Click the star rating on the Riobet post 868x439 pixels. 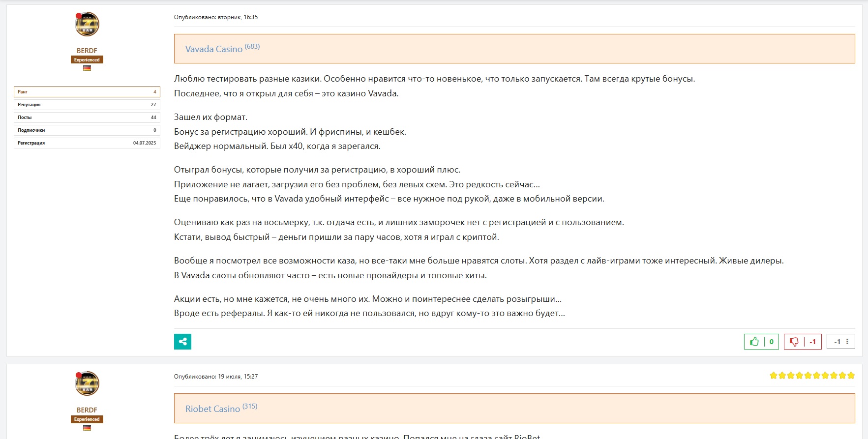tap(812, 376)
